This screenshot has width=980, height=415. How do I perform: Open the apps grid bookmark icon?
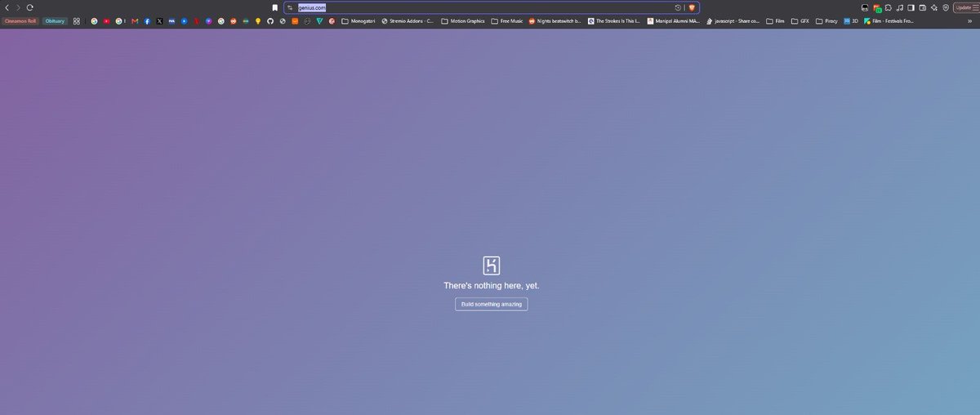pyautogui.click(x=77, y=21)
